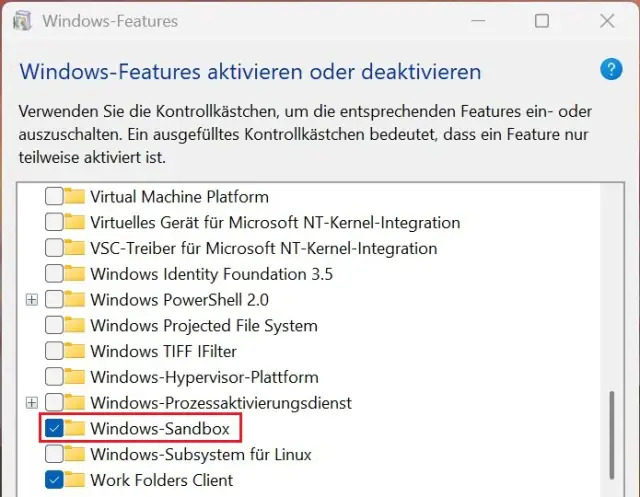Enable the Virtual Machine Platform checkbox
Screen dimensions: 640x497
(54, 197)
